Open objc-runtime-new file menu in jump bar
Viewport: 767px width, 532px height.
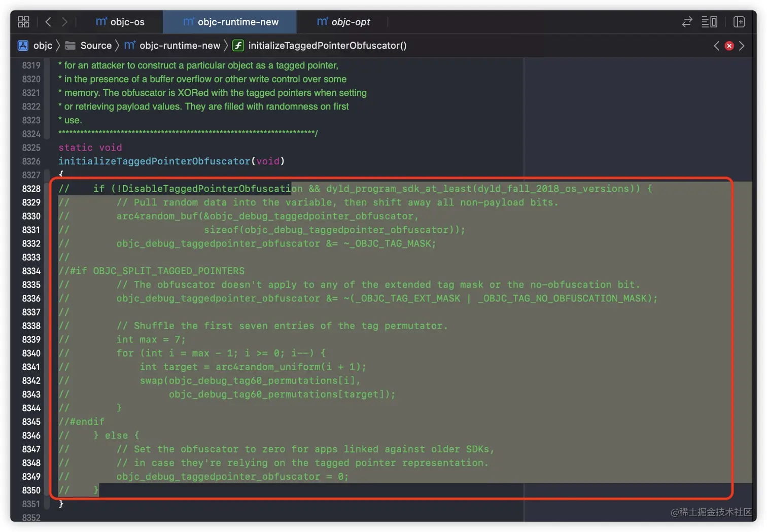[x=180, y=46]
